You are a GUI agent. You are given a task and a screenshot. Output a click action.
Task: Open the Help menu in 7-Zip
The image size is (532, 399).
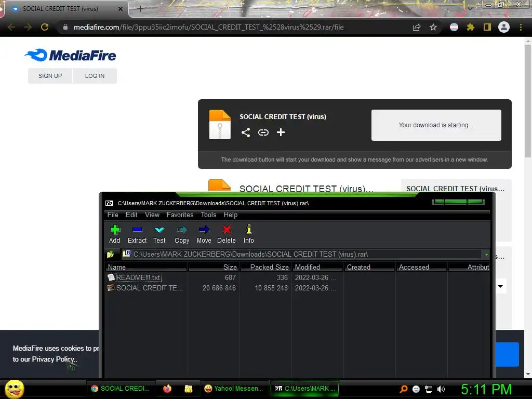click(230, 215)
